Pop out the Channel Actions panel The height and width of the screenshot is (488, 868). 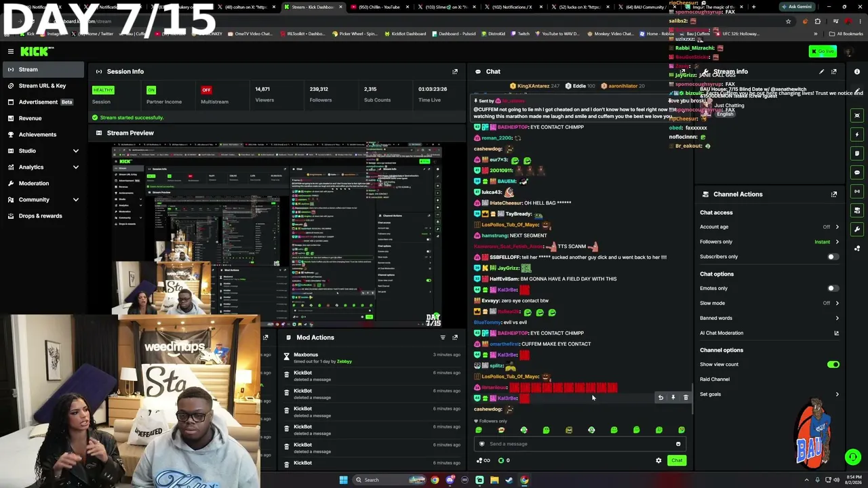[834, 194]
